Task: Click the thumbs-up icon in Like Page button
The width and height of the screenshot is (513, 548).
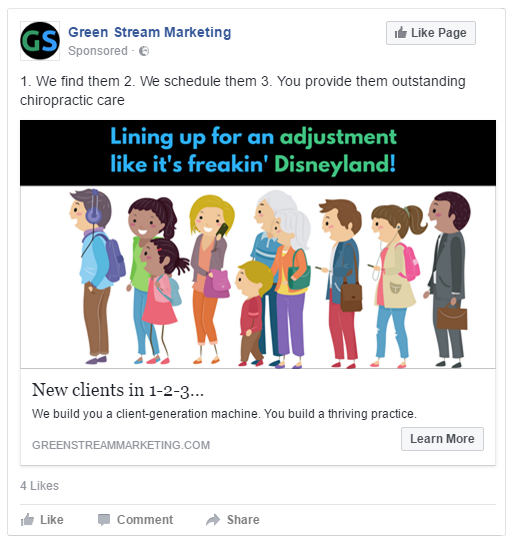Action: tap(401, 33)
